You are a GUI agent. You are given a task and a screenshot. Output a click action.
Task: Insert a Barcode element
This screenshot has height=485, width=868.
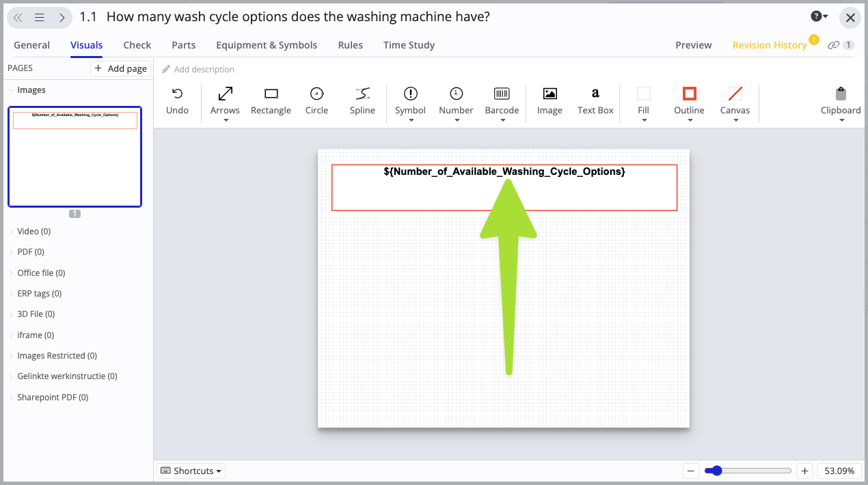[x=502, y=99]
